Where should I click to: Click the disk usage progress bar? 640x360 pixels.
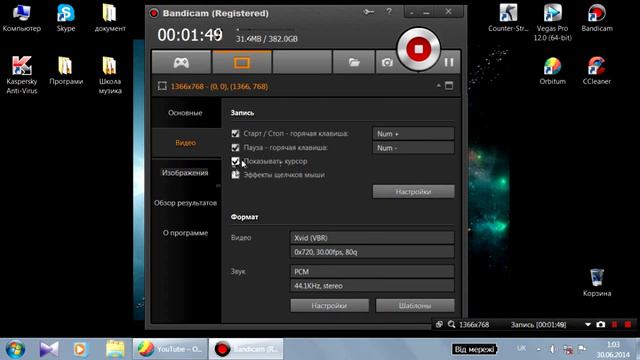pos(265,30)
